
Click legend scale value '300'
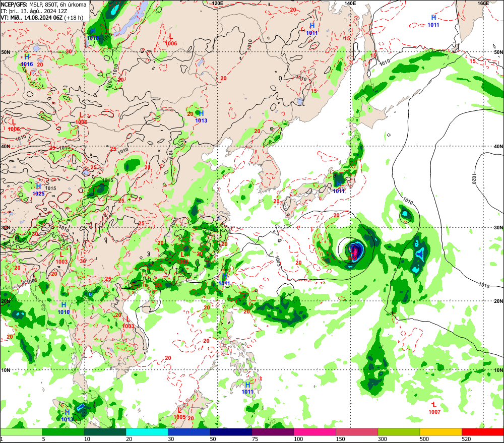pyautogui.click(x=383, y=439)
